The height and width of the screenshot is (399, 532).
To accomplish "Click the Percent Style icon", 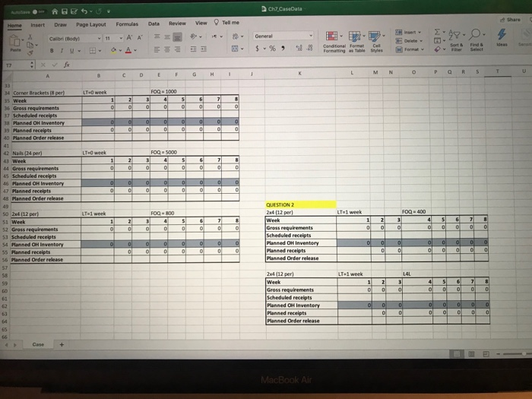I will pos(272,48).
